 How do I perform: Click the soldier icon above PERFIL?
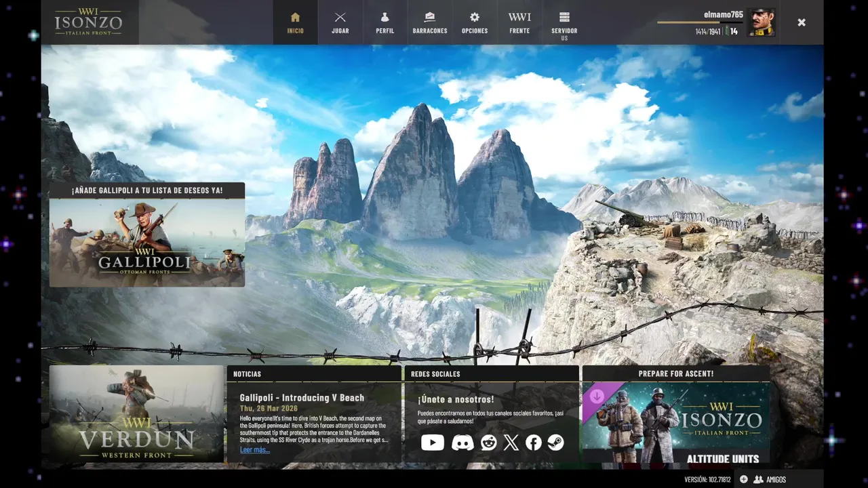[x=384, y=17]
